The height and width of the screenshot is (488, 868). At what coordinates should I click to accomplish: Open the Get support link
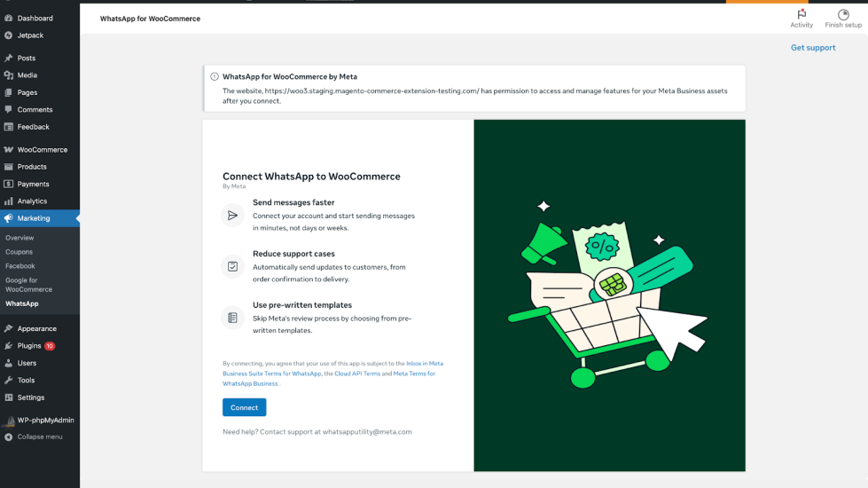coord(813,48)
